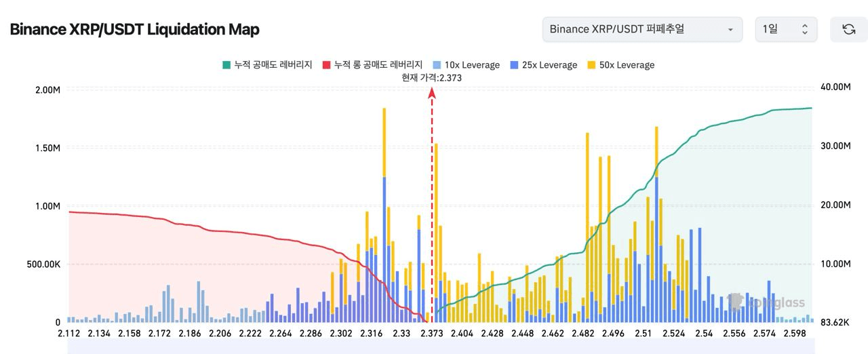The width and height of the screenshot is (868, 354).
Task: Click the Binance XRP/USDT Liquidation Map title
Action: [x=134, y=30]
